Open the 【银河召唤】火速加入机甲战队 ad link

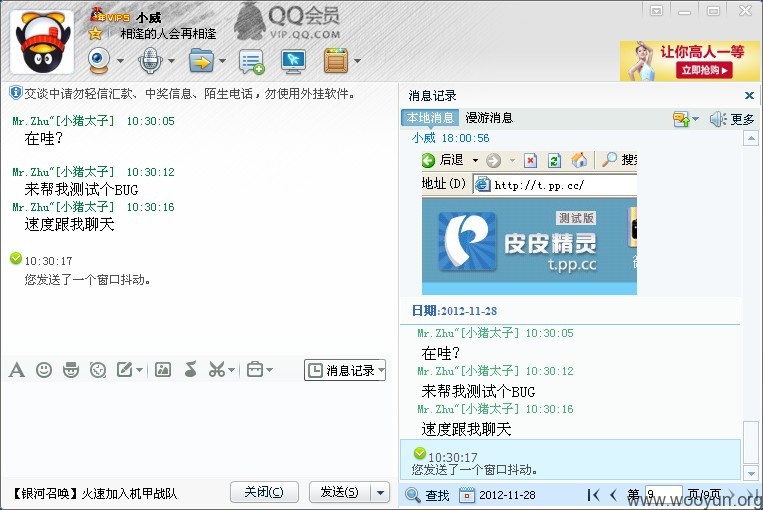click(x=93, y=494)
